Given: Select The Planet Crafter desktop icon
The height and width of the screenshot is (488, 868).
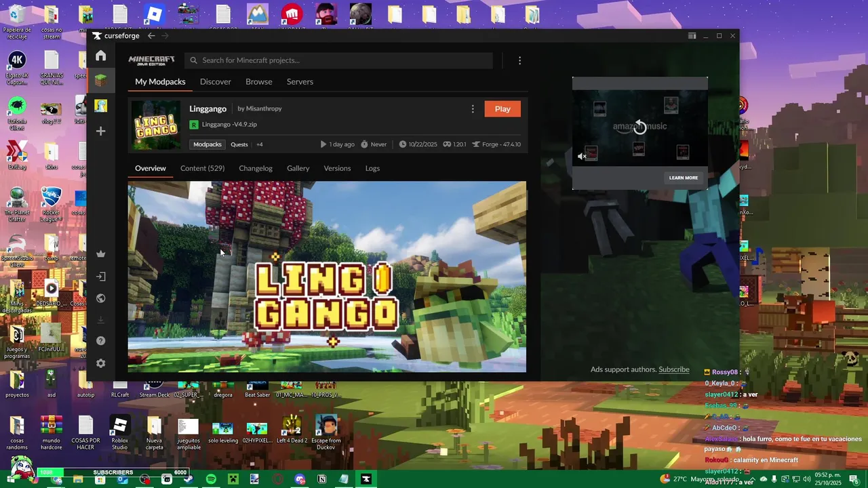Looking at the screenshot, I should pos(17,204).
